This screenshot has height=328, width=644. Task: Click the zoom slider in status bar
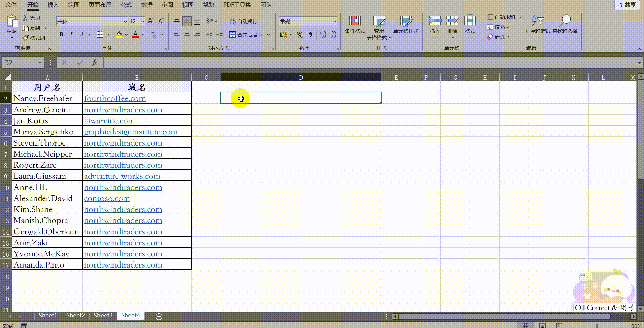(597, 325)
